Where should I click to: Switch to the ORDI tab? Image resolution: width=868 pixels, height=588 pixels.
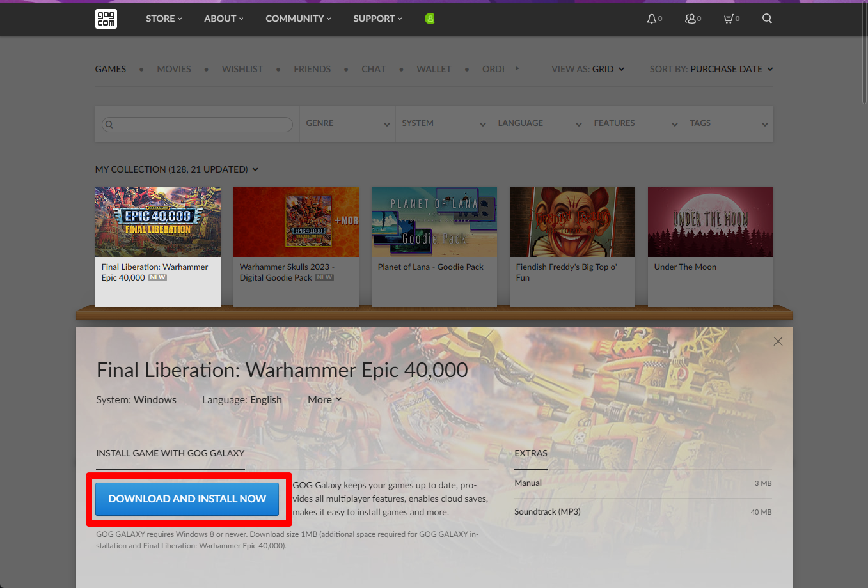(x=493, y=69)
